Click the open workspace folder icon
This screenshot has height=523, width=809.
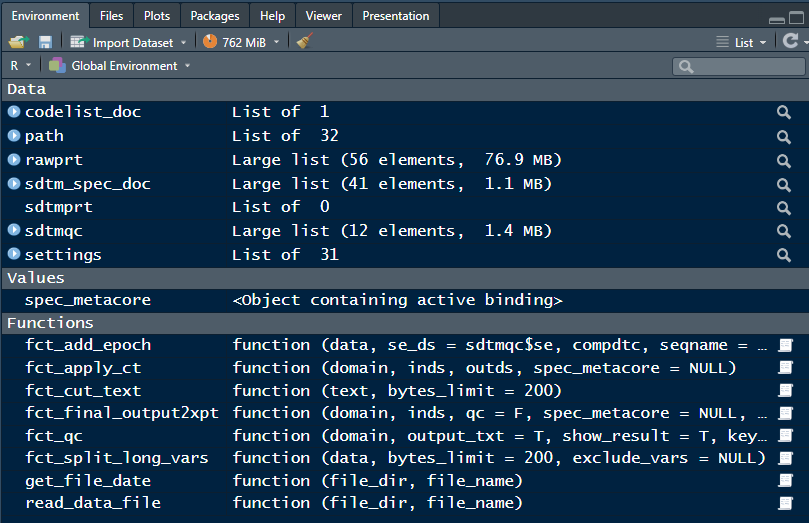click(x=19, y=42)
